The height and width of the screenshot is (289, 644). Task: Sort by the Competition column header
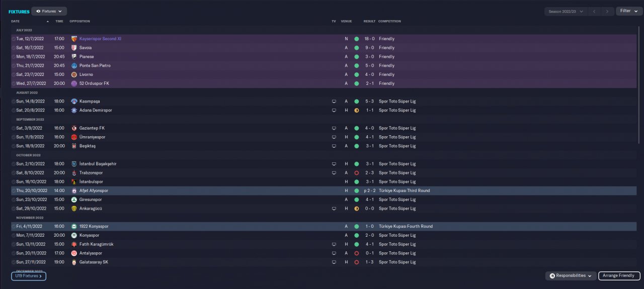tap(389, 21)
